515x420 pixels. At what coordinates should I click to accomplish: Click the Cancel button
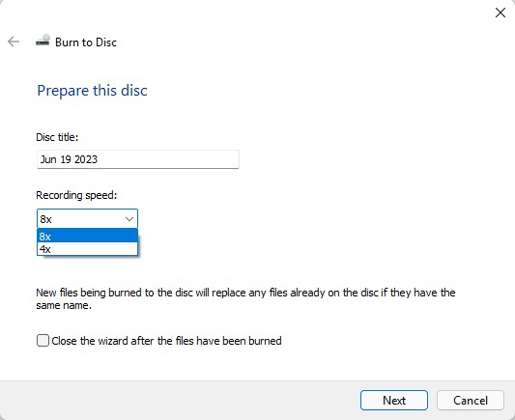[x=471, y=400]
